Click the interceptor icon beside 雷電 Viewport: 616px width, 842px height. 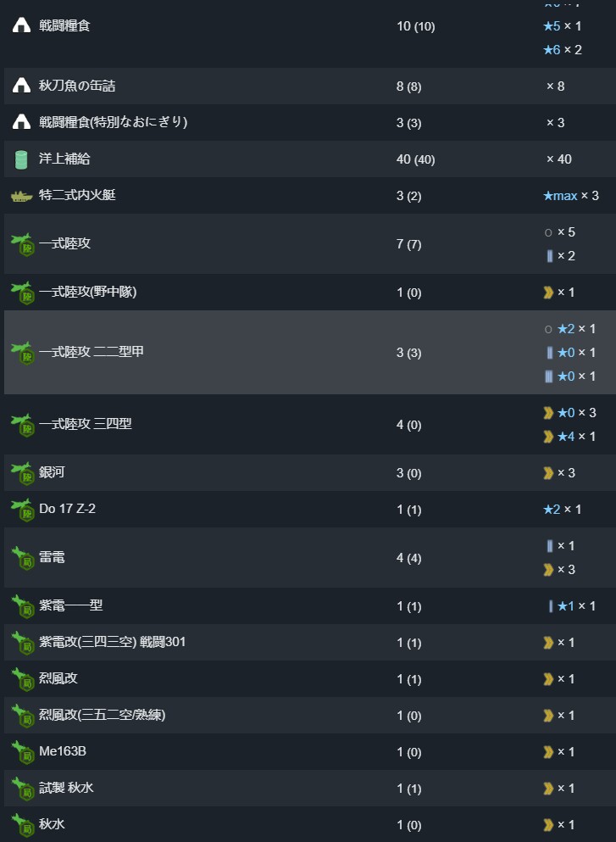coord(23,559)
